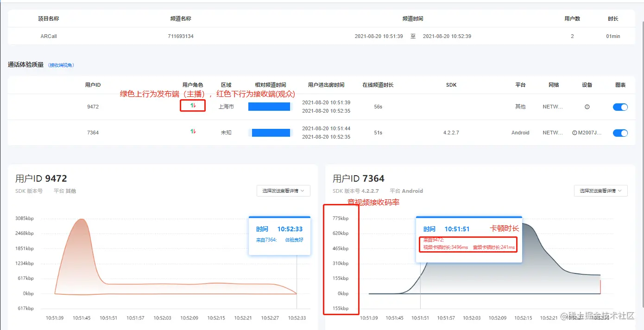Click the device info icon in row 9472
The height and width of the screenshot is (330, 644).
click(587, 107)
